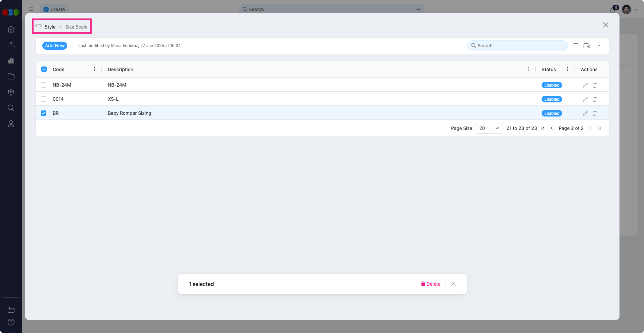Click the download icon in the toolbar
Viewport: 644px width, 333px height.
pos(599,46)
